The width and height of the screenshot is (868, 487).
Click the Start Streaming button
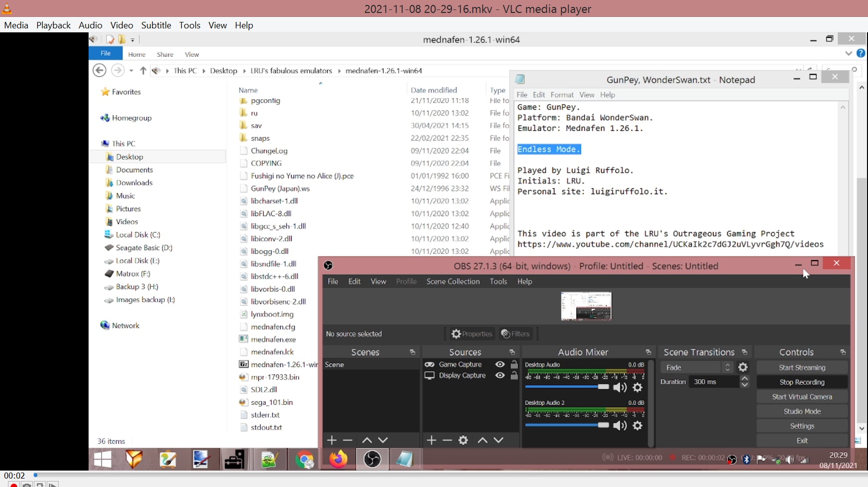[x=802, y=367]
